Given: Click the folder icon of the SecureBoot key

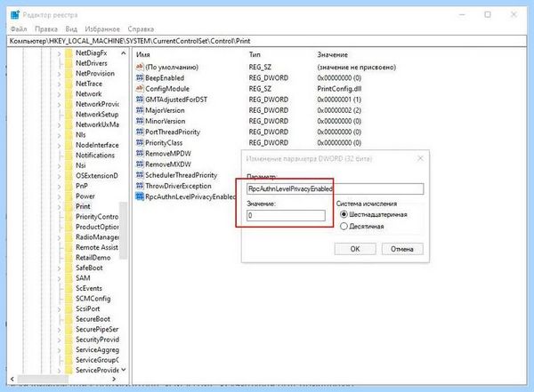Looking at the screenshot, I should click(69, 319).
